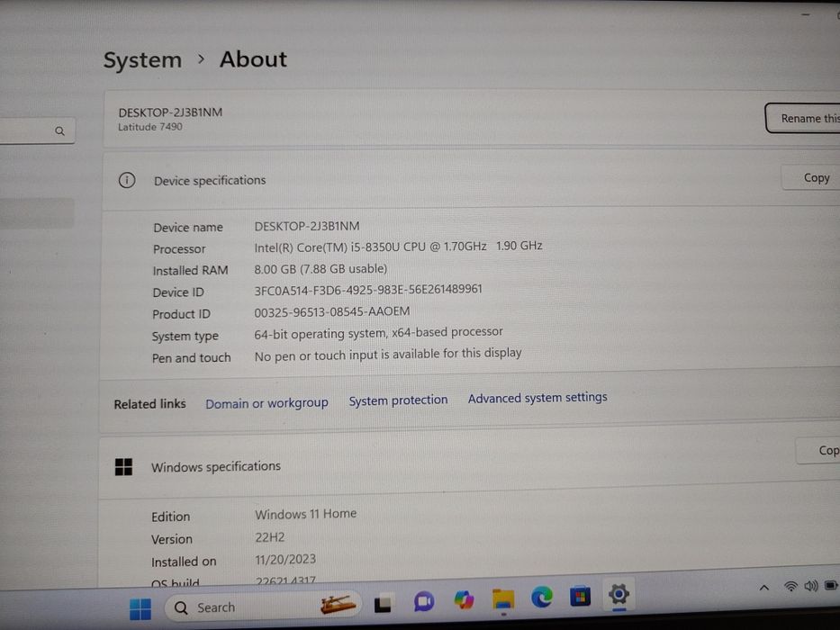The image size is (840, 630).
Task: Open the System protection link
Action: tap(398, 400)
